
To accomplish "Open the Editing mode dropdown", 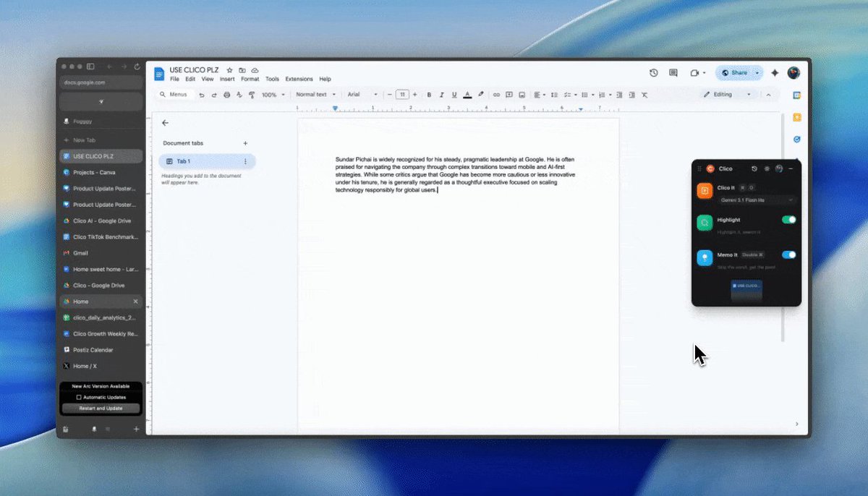I will point(729,95).
